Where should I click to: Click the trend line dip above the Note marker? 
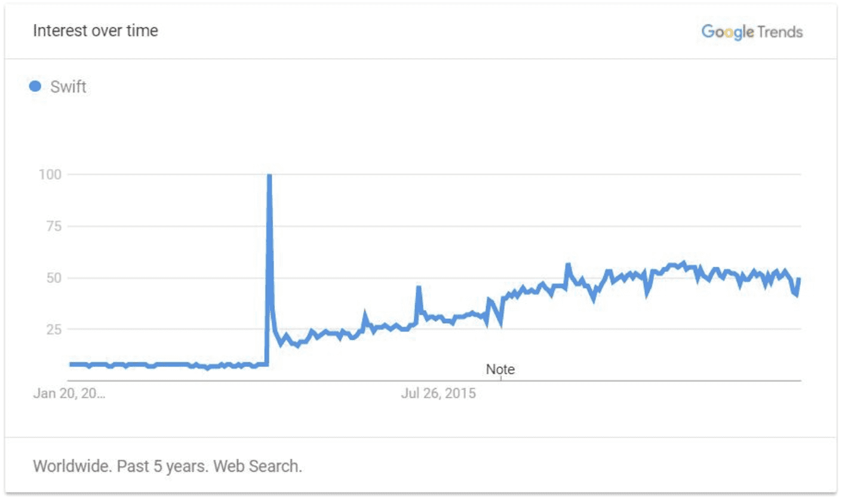500,323
